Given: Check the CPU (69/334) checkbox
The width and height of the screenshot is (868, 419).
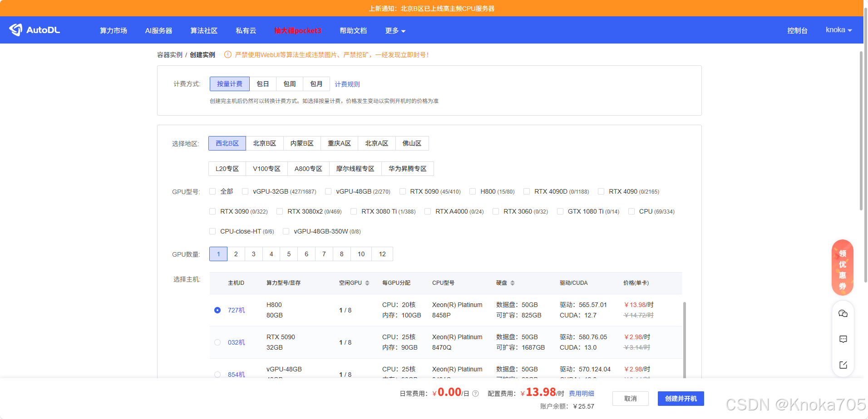Looking at the screenshot, I should pos(631,211).
